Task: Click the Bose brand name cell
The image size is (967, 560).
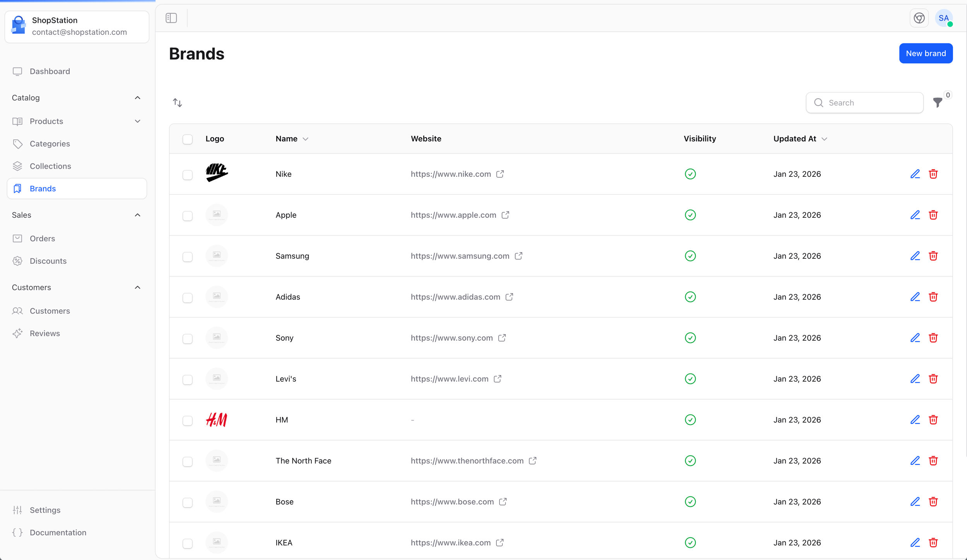Action: pos(284,502)
